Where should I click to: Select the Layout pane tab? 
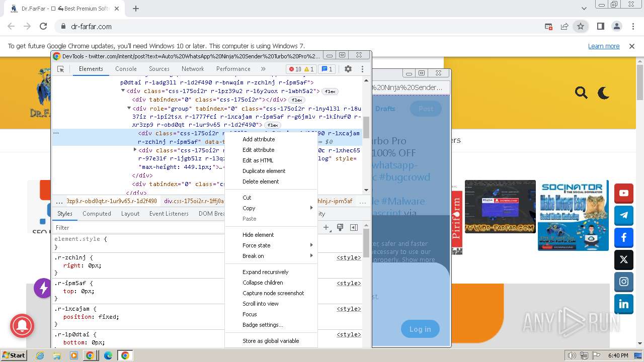coord(130,214)
